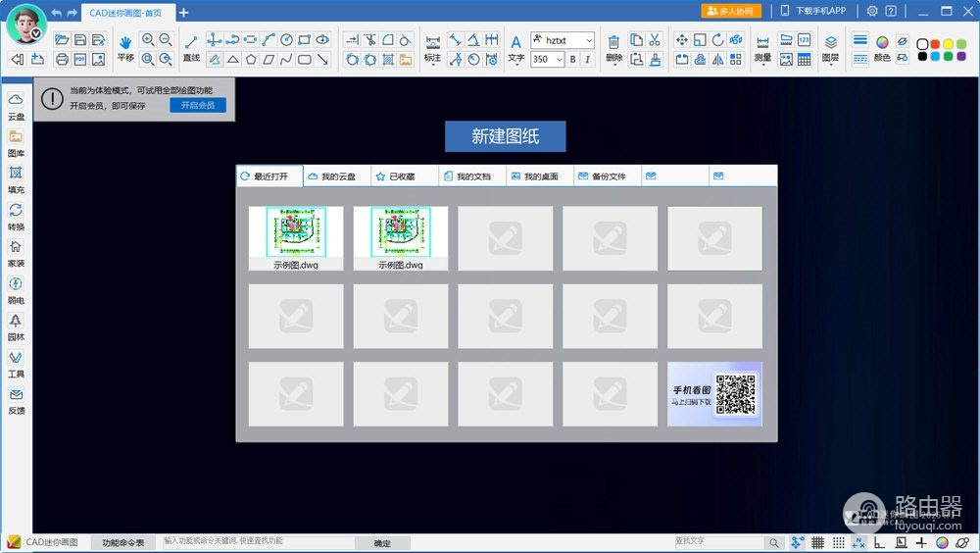Toggle italic text formatting I
Viewport: 980px width, 553px height.
point(587,60)
